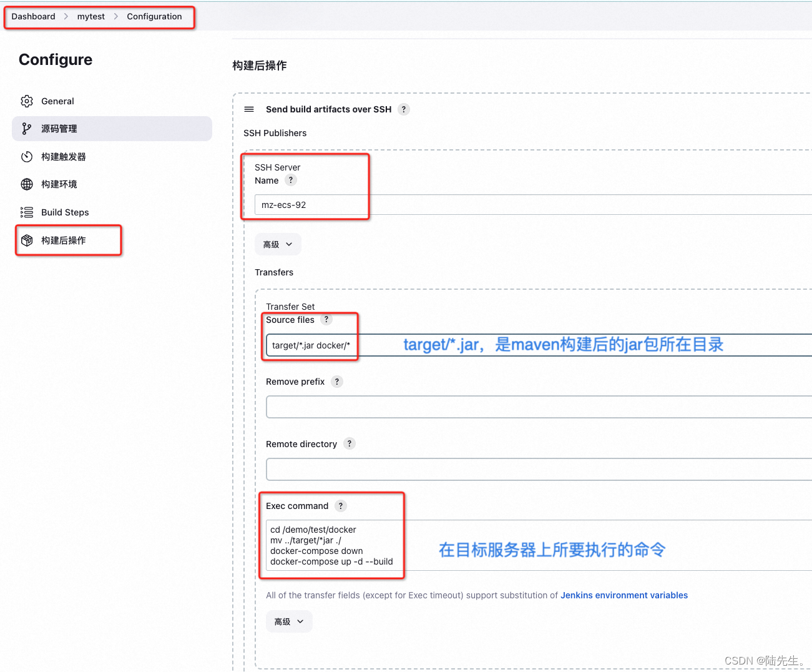Screen dimensions: 812x672
Task: Open Source files help tooltip
Action: click(x=326, y=319)
